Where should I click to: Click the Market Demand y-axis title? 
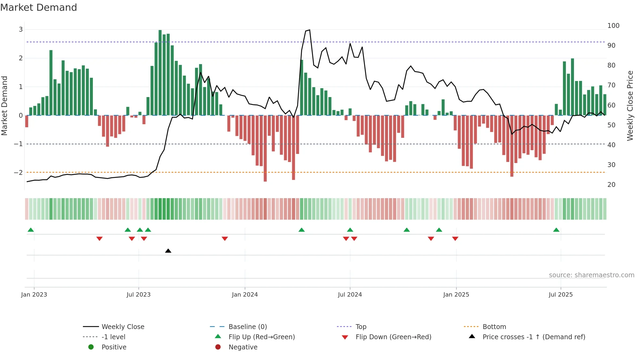4,106
